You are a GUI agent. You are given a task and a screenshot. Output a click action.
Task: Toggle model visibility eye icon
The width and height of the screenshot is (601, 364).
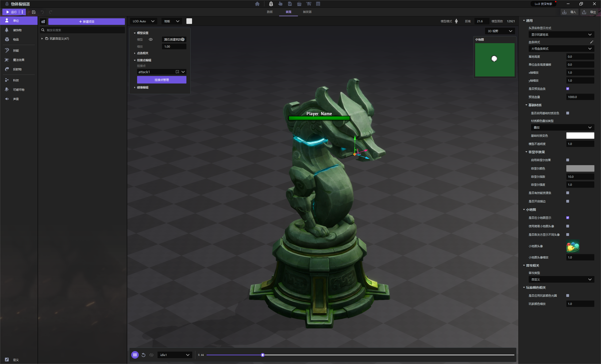pos(151,39)
